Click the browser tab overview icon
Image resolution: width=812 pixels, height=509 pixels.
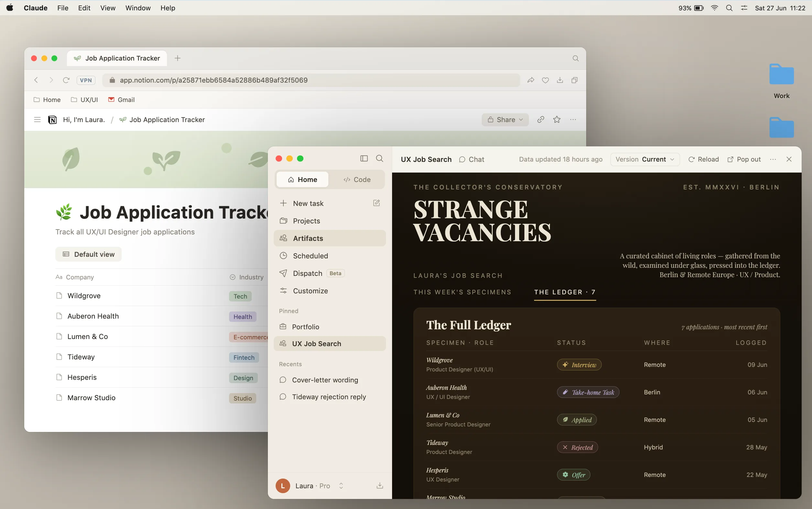[575, 80]
